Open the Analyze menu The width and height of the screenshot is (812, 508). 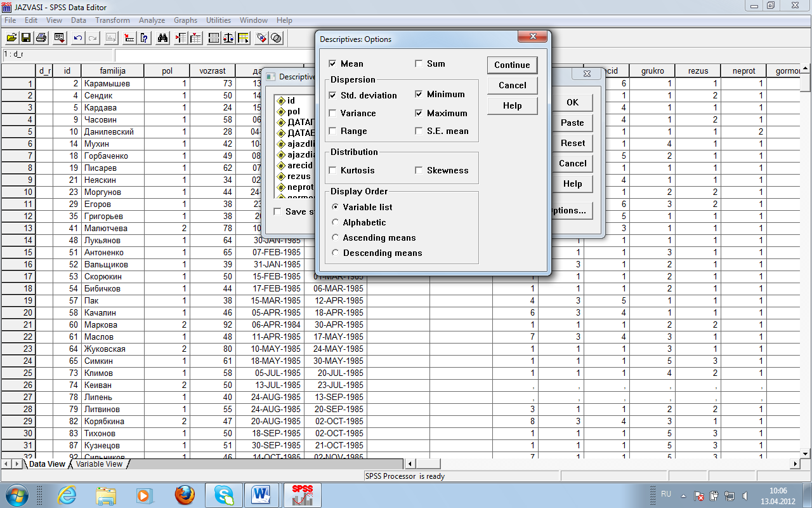coord(152,20)
